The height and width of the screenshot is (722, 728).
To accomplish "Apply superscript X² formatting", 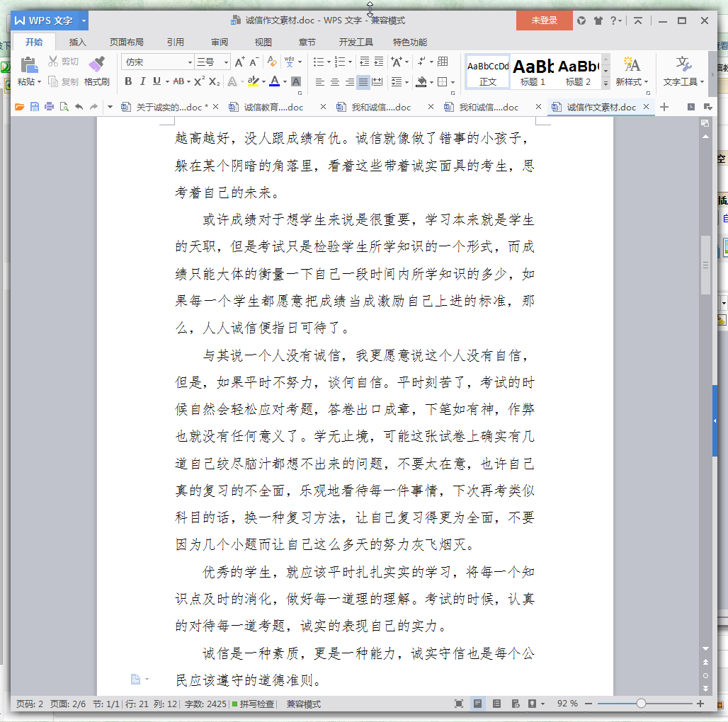I will 199,81.
